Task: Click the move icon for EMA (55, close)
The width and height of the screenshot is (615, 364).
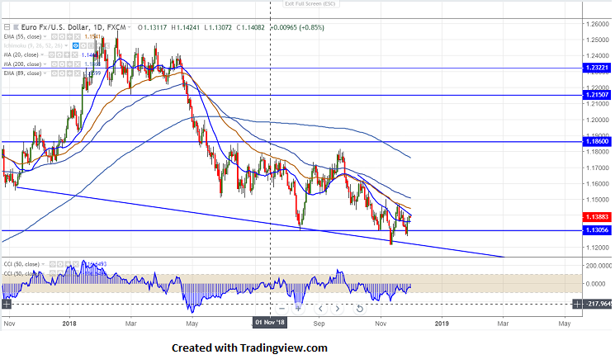Action: pyautogui.click(x=70, y=36)
